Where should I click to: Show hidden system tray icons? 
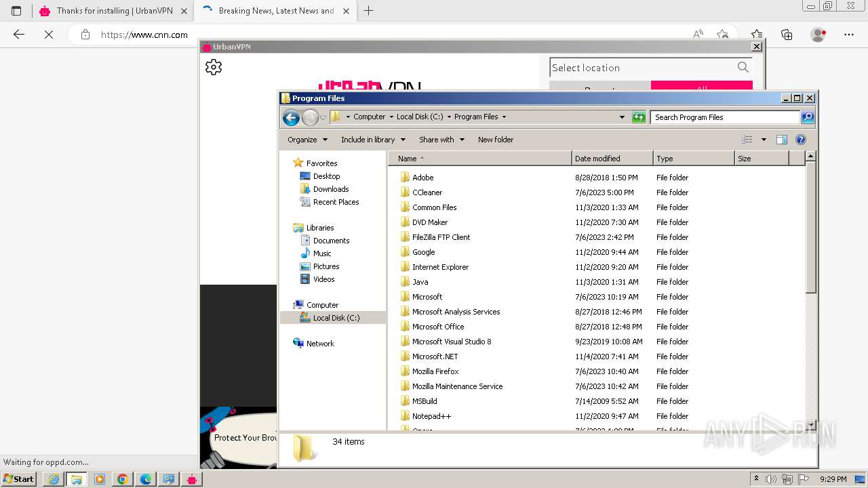click(x=756, y=479)
